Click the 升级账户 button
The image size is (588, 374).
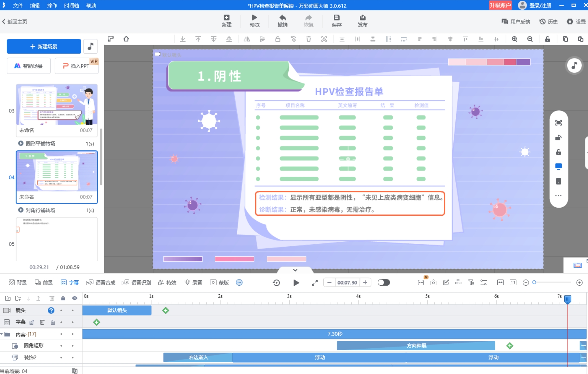point(500,5)
